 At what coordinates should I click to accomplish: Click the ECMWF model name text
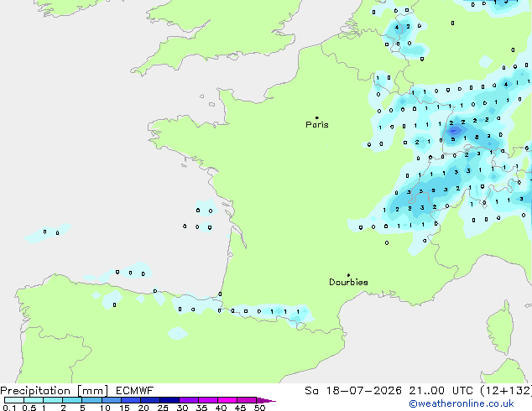pyautogui.click(x=135, y=391)
